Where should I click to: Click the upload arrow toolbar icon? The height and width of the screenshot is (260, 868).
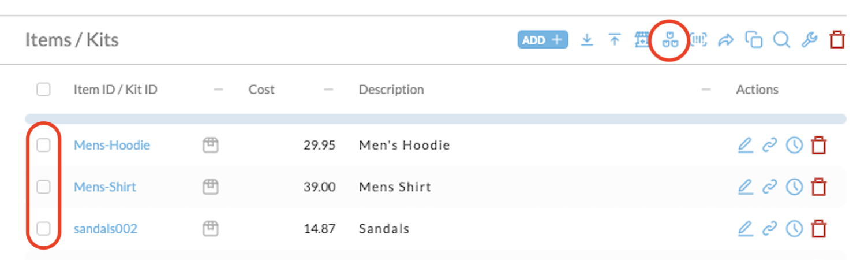click(x=615, y=40)
